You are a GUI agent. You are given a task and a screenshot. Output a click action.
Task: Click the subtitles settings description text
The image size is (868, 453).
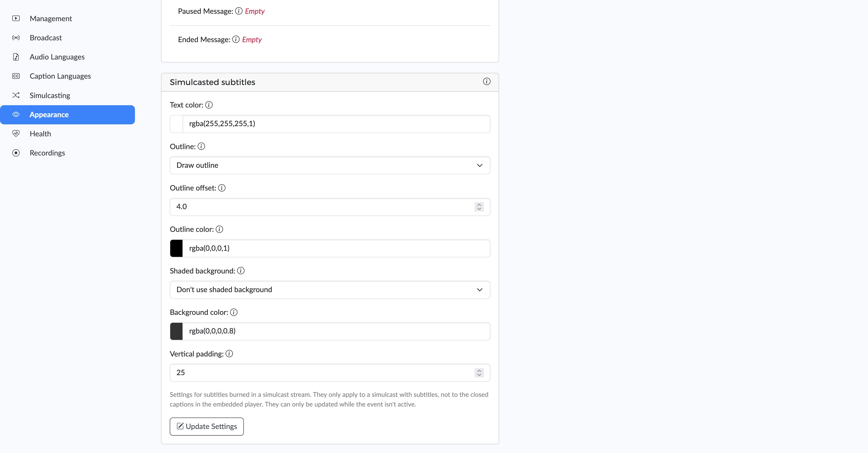(x=329, y=399)
